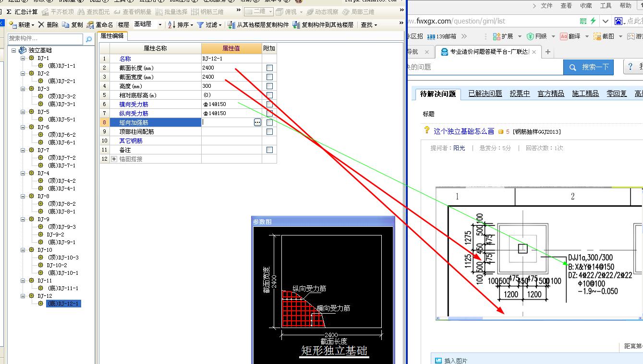Screen dimensions: 643x364
Task: Toggle 附加 checkbox for 备注 row
Action: [x=269, y=150]
